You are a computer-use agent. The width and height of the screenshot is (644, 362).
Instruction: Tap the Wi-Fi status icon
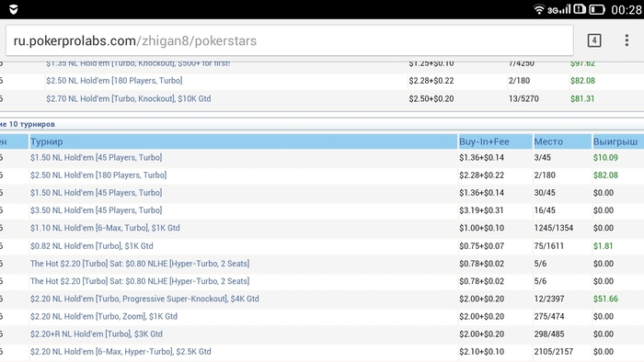(538, 9)
